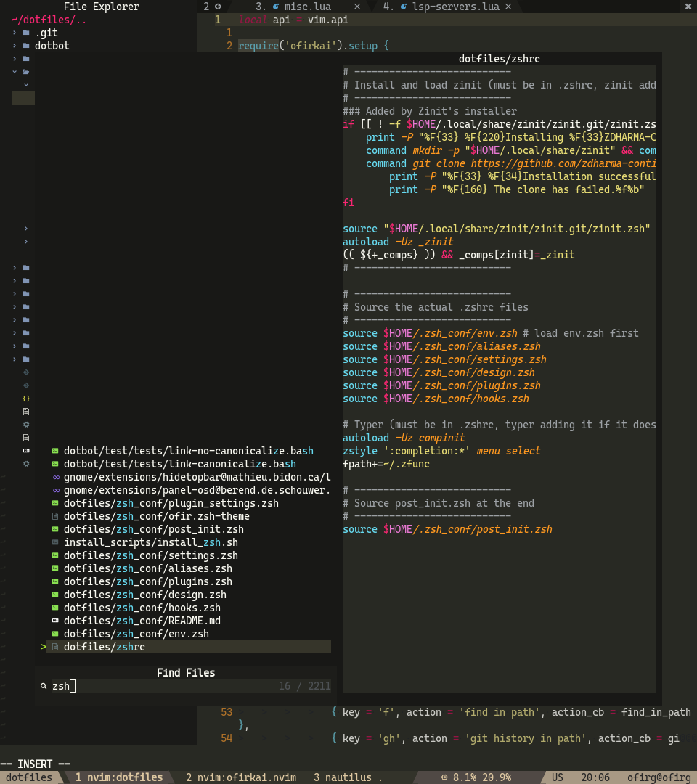This screenshot has height=784, width=697.
Task: Click file icon of ofir.zsh-theme result
Action: pyautogui.click(x=55, y=516)
